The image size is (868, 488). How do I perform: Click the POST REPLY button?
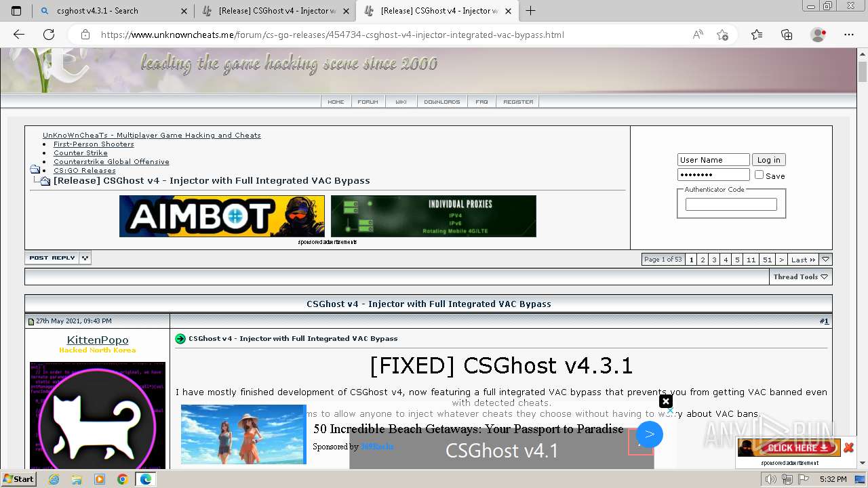point(52,258)
